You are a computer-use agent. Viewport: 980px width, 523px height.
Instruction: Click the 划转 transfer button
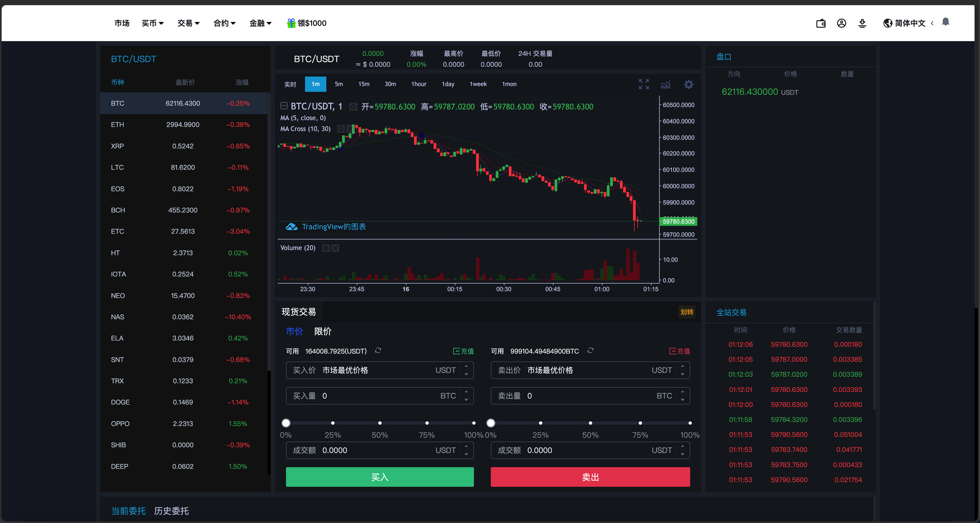(687, 312)
